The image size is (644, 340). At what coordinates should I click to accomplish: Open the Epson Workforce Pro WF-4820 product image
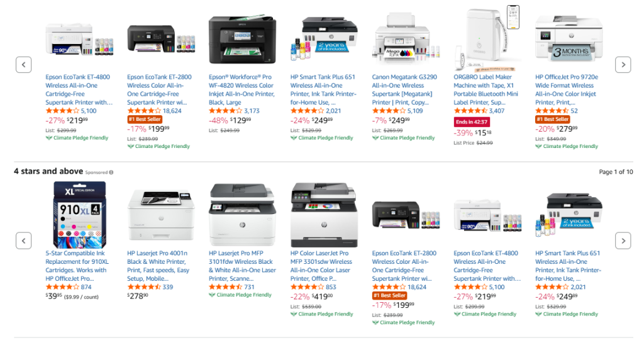pyautogui.click(x=242, y=40)
